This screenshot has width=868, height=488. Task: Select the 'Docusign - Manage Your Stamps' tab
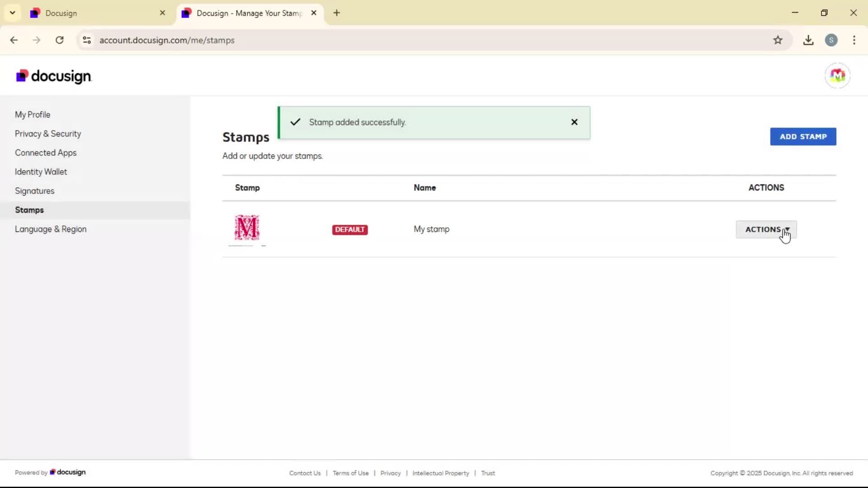coord(250,13)
